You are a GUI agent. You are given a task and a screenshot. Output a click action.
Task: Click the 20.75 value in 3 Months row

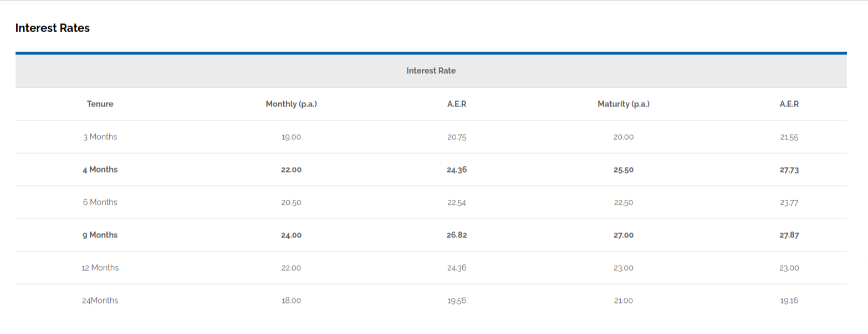tap(457, 137)
